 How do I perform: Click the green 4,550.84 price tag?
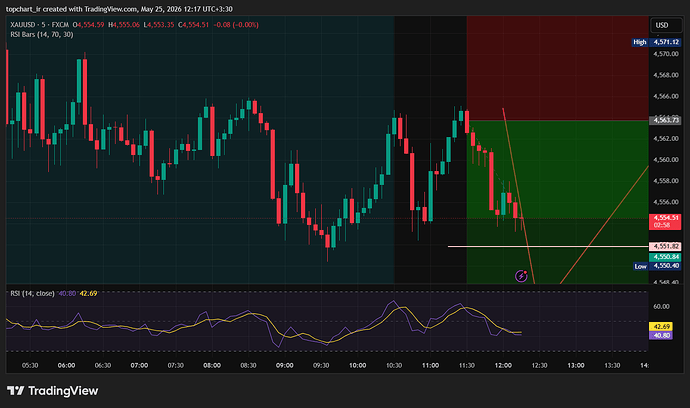(x=665, y=257)
